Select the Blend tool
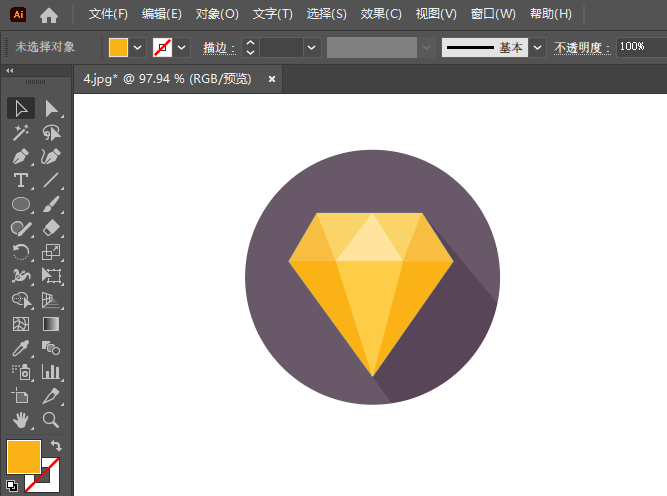This screenshot has height=496, width=667. pos(51,348)
